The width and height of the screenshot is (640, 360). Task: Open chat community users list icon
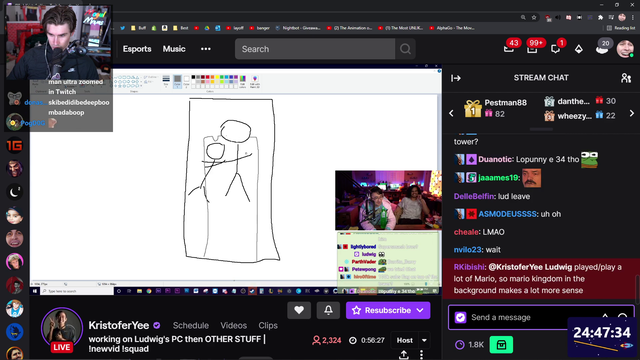626,78
